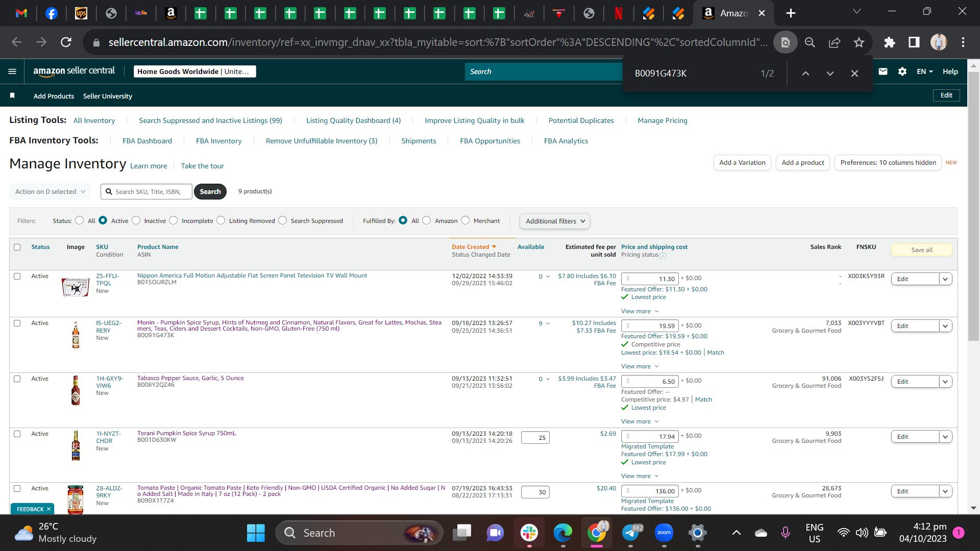This screenshot has width=980, height=551.
Task: Share this page via the share icon
Action: tap(835, 42)
